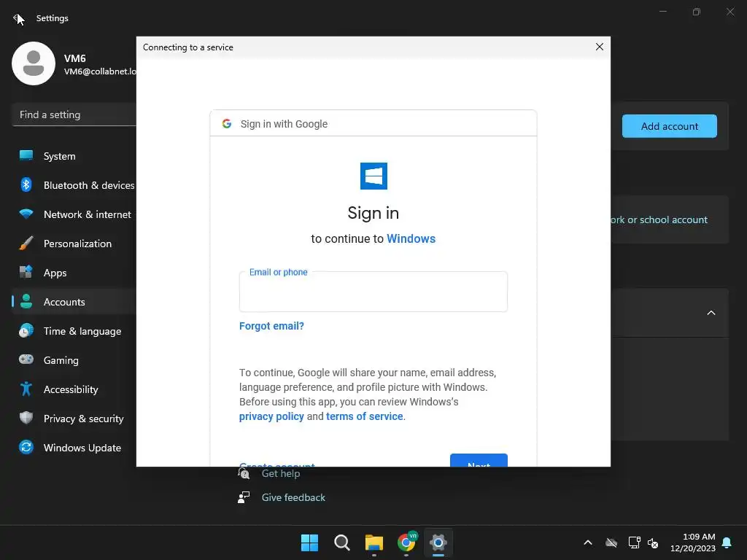The width and height of the screenshot is (747, 560).
Task: Click the Next button
Action: pyautogui.click(x=479, y=461)
